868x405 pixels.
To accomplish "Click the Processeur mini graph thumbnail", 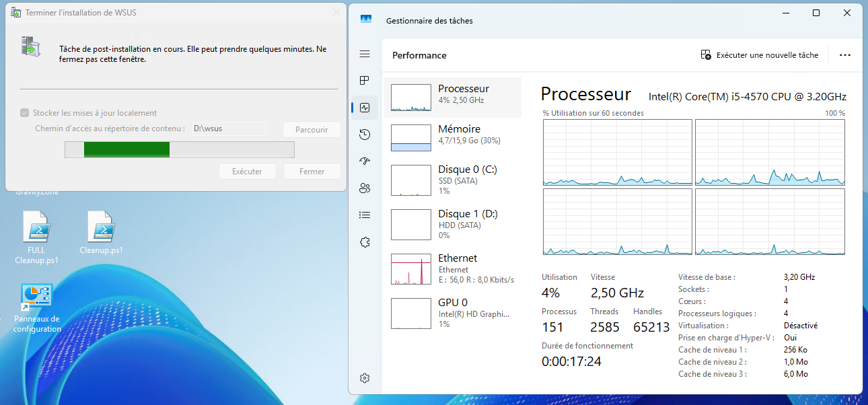I will point(410,98).
